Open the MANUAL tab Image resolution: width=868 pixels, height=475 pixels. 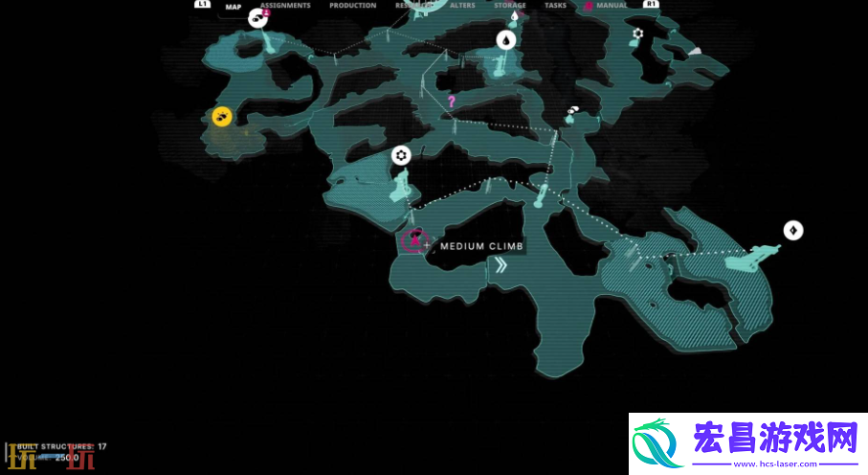click(612, 6)
